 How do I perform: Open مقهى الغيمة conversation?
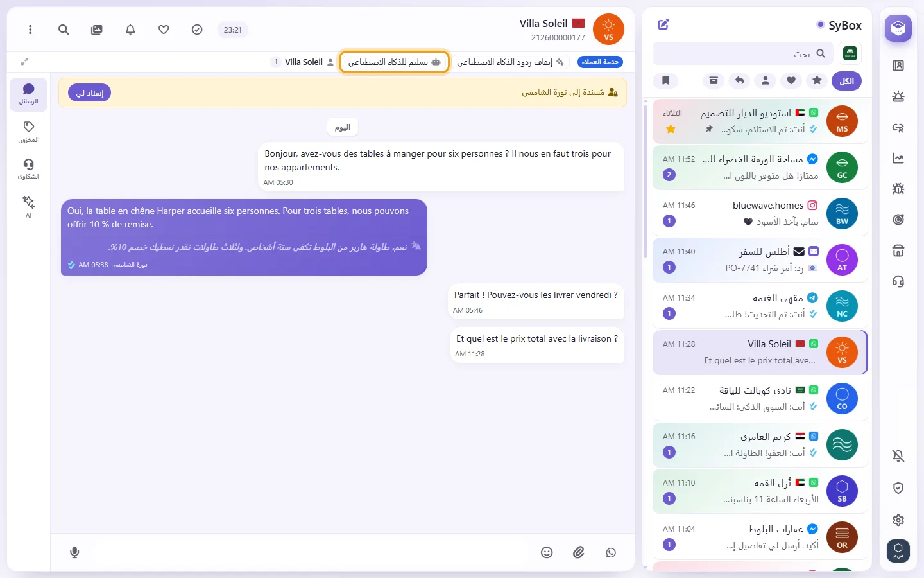[760, 306]
